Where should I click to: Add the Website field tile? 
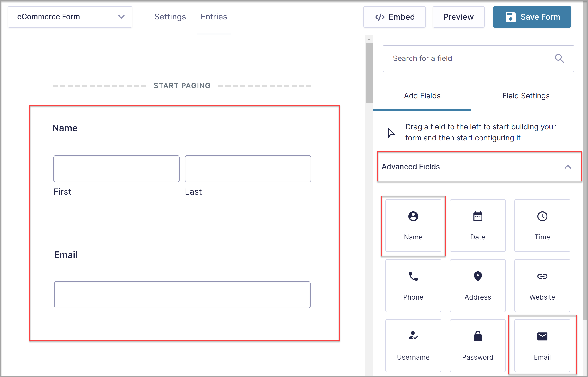(542, 285)
